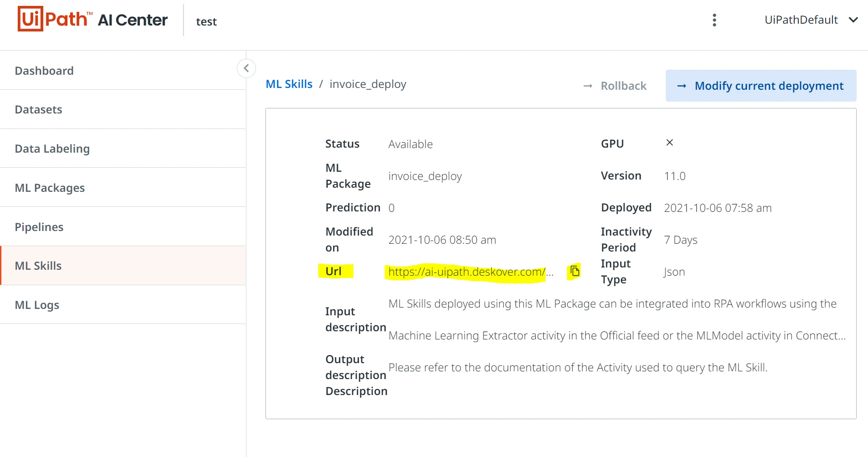
Task: Click the test project name in header
Action: pyautogui.click(x=206, y=21)
